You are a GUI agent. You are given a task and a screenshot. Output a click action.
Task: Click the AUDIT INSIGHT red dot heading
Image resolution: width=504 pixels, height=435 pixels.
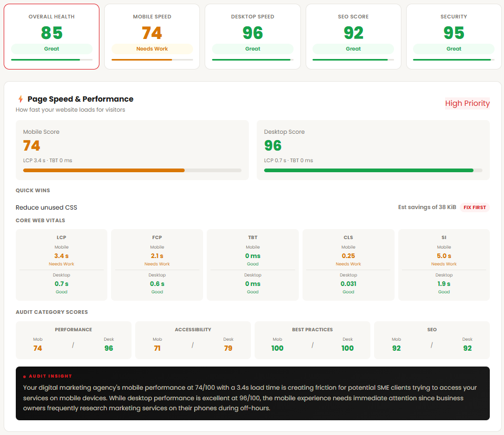[47, 376]
